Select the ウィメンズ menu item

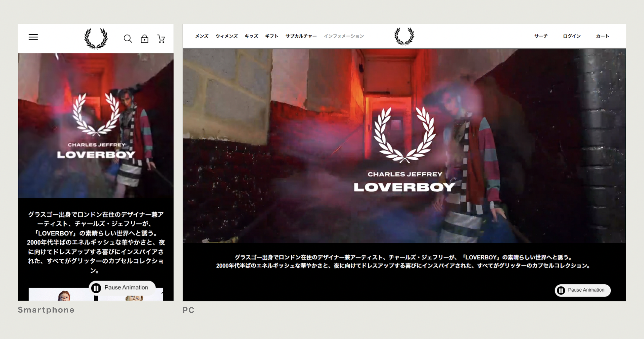click(x=226, y=36)
